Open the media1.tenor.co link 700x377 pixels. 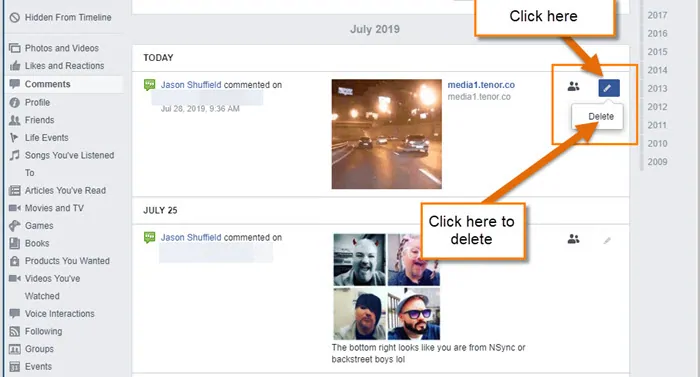pos(481,85)
